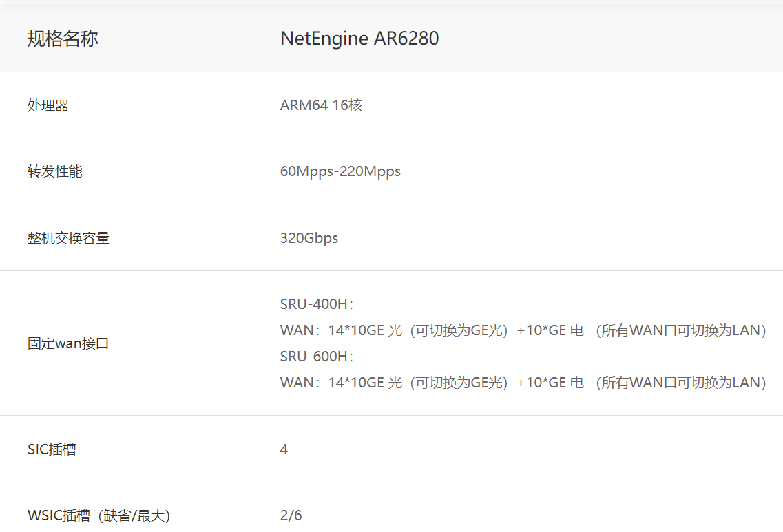The image size is (783, 532).
Task: Select the SRU-600H: heading text
Action: pyautogui.click(x=317, y=357)
